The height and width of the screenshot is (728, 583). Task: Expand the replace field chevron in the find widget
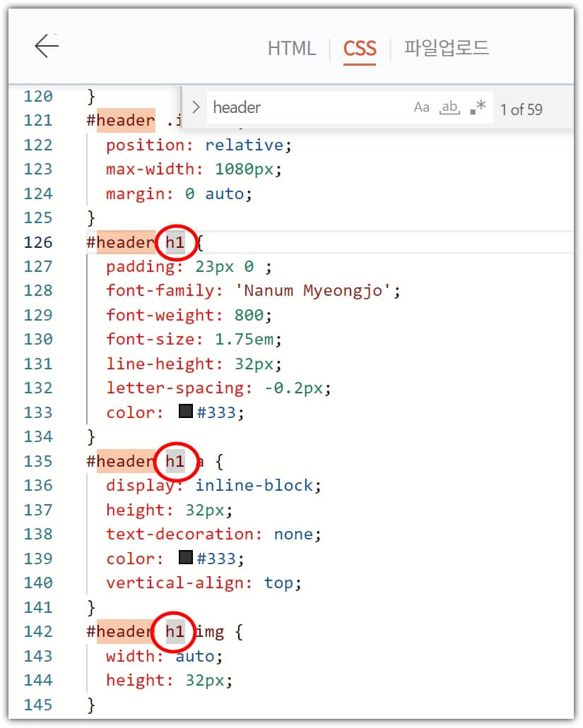pyautogui.click(x=196, y=107)
